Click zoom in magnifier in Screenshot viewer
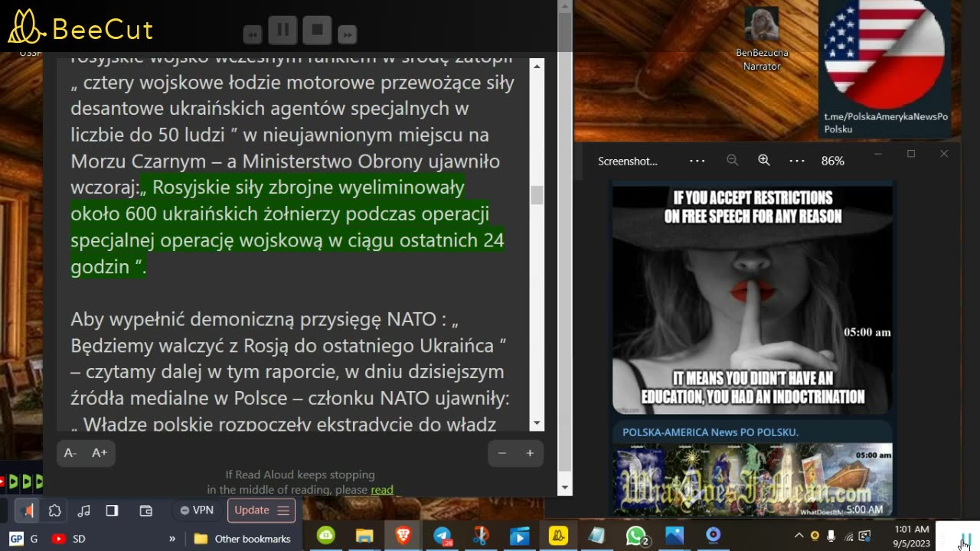 pyautogui.click(x=764, y=161)
